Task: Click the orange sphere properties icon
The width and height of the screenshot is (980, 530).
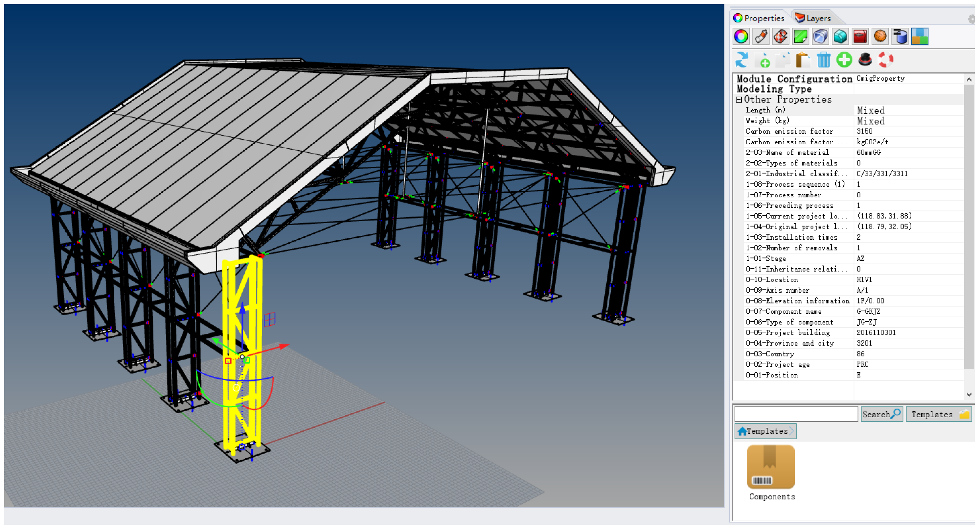Action: 880,37
